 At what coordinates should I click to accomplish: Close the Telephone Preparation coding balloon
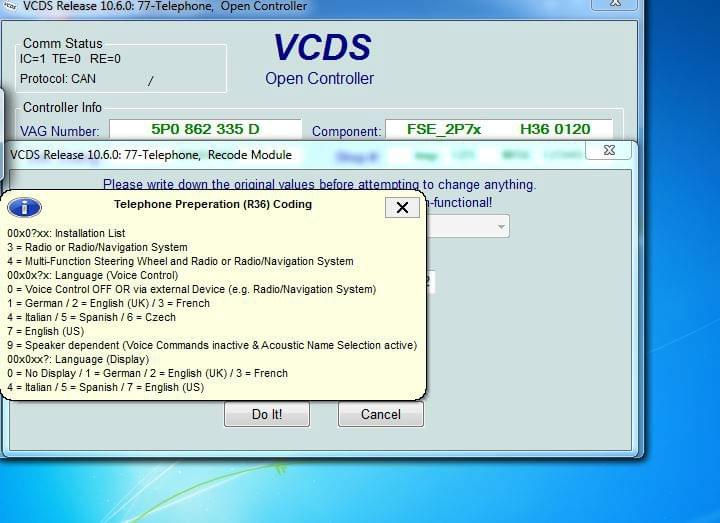click(x=402, y=208)
